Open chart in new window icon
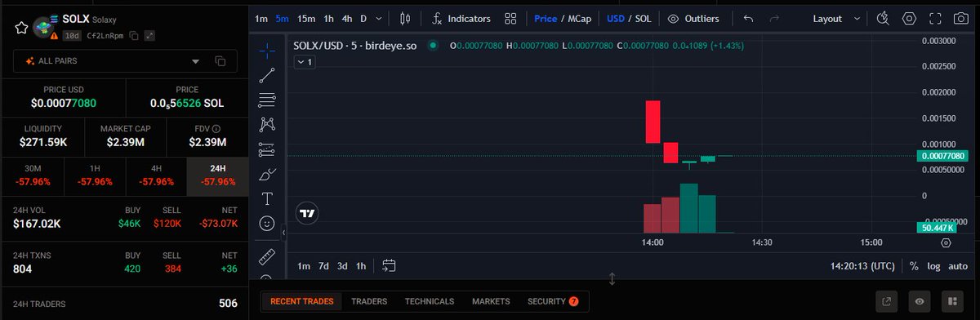The height and width of the screenshot is (320, 980). point(888,301)
